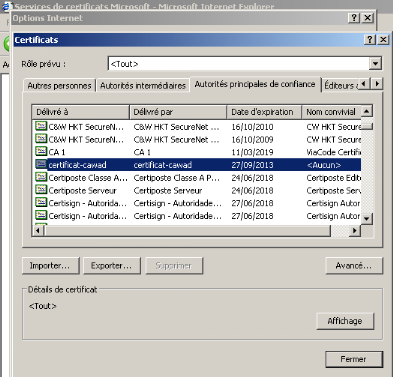This screenshot has height=377, width=393.
Task: Click the expiration date 11/03/2019
Action: point(252,152)
